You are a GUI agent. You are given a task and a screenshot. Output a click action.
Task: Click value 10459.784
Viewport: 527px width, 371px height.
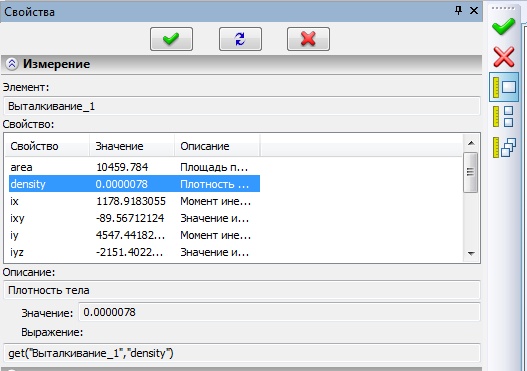pyautogui.click(x=122, y=167)
